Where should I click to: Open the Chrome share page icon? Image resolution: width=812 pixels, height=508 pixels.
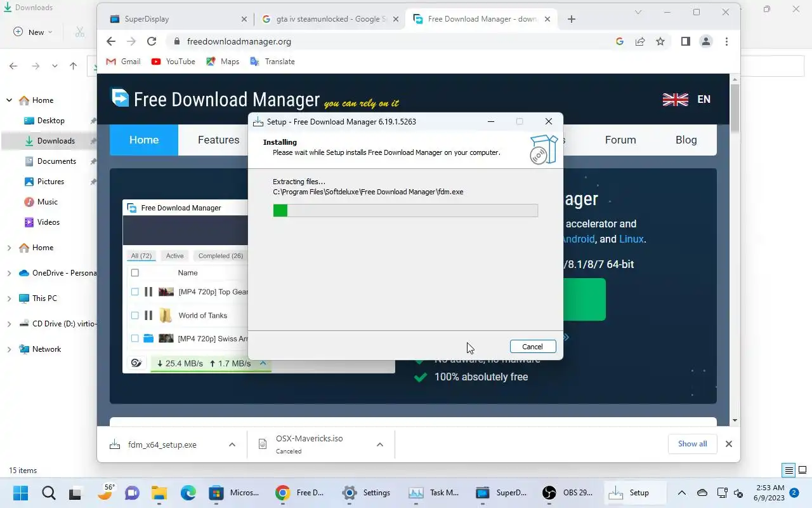tap(640, 41)
